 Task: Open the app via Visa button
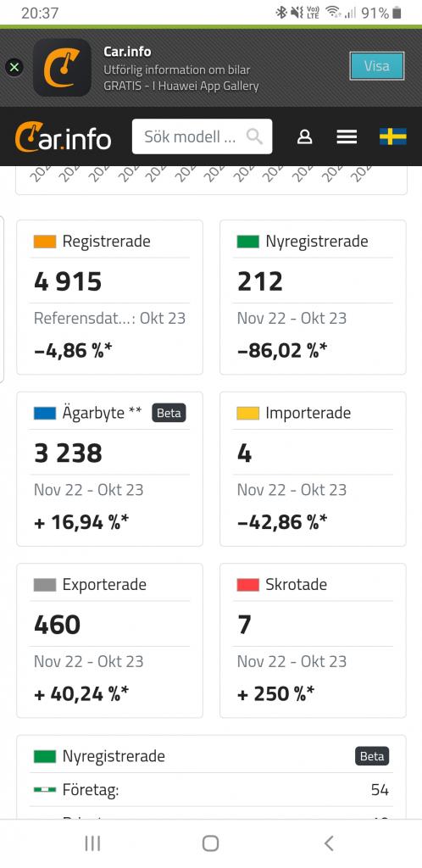376,66
